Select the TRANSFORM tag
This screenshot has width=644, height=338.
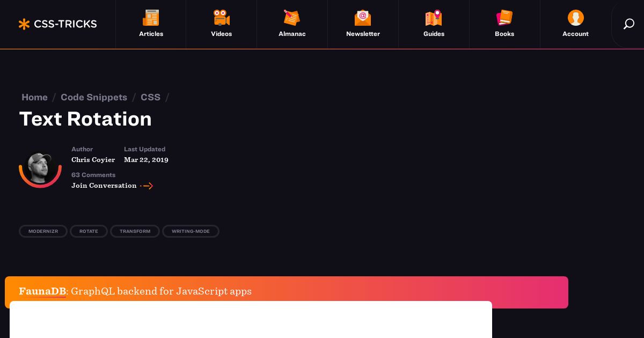135,231
